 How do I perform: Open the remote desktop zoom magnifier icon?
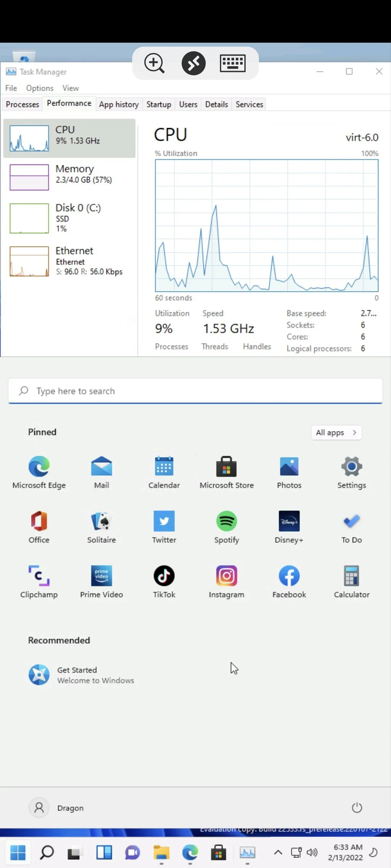[154, 63]
